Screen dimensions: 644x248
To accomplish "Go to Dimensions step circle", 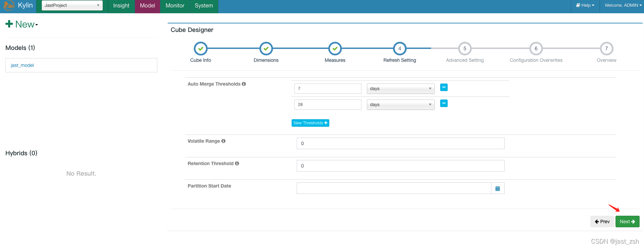I will tap(266, 49).
